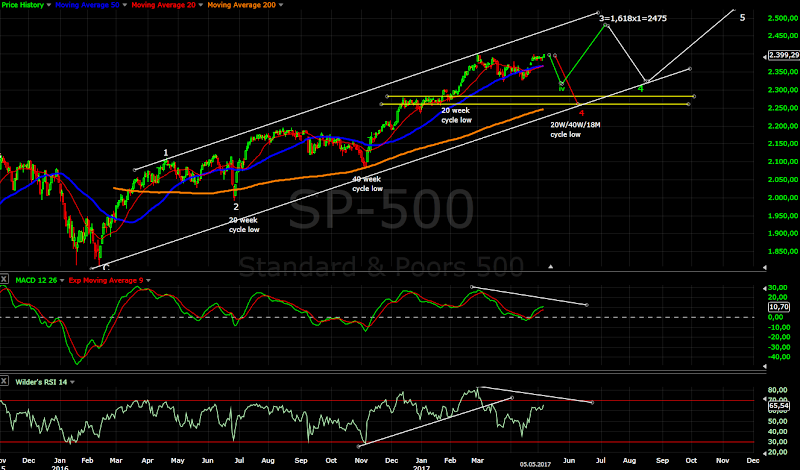Open the Wilder's RSI 14 dropdown
The image size is (800, 470).
72,382
